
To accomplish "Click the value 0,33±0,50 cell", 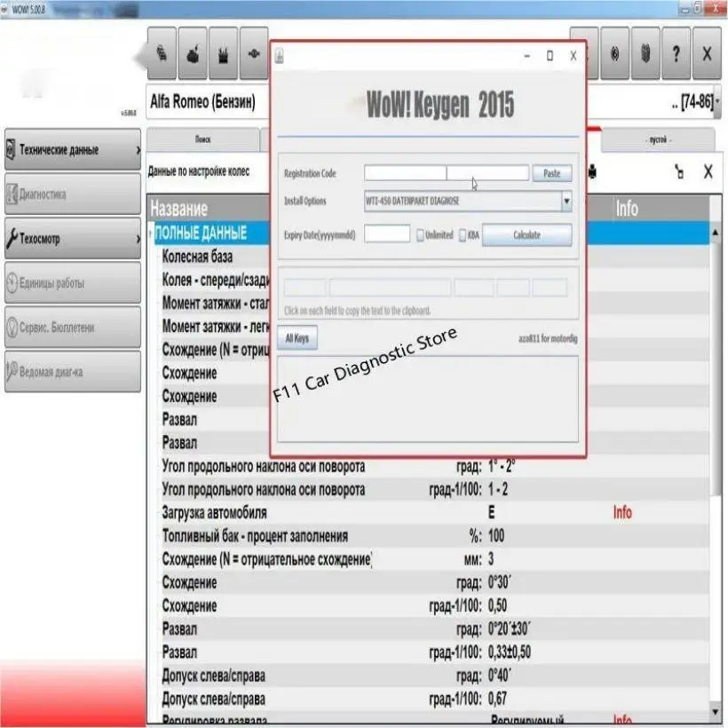I will coord(510,653).
